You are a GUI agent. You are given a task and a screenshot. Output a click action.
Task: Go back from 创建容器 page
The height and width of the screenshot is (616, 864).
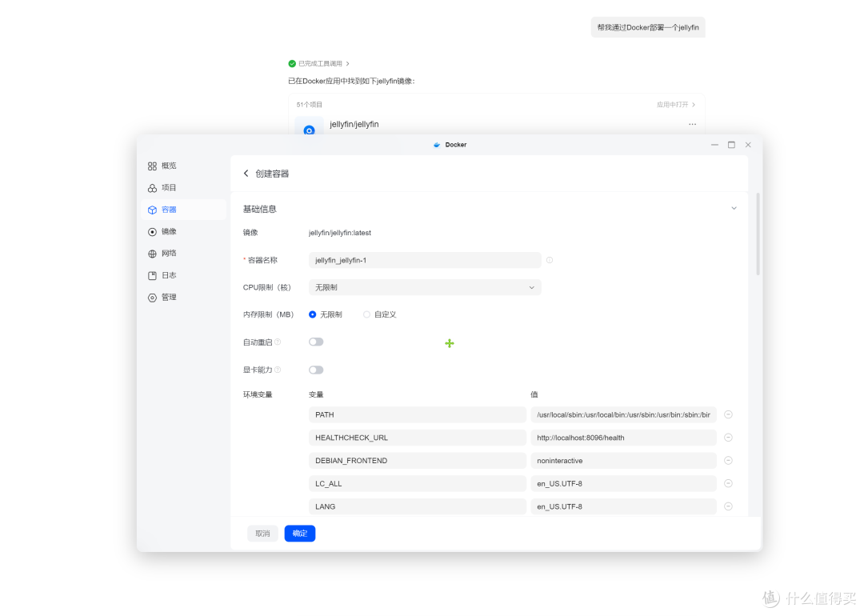tap(246, 174)
